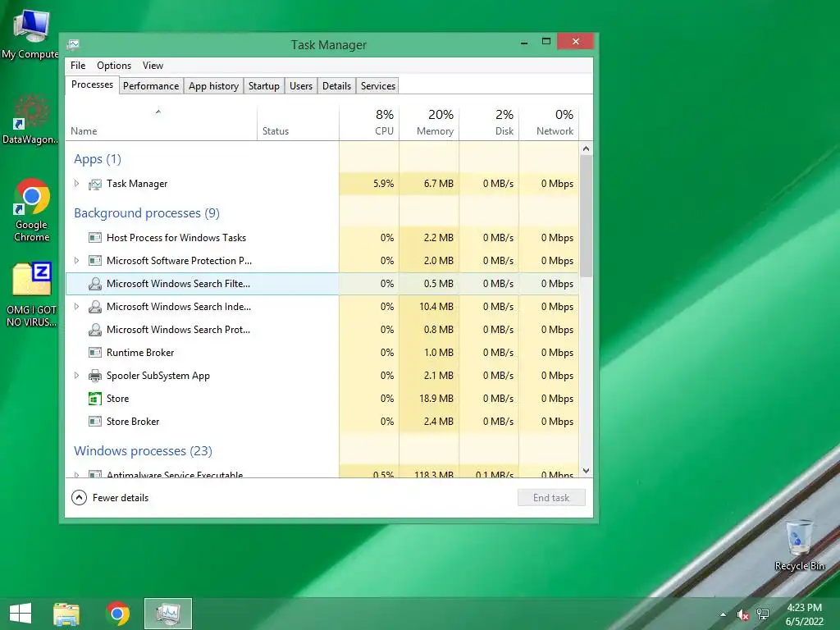Select the Runtime Broker row name
The height and width of the screenshot is (630, 840).
coord(140,353)
